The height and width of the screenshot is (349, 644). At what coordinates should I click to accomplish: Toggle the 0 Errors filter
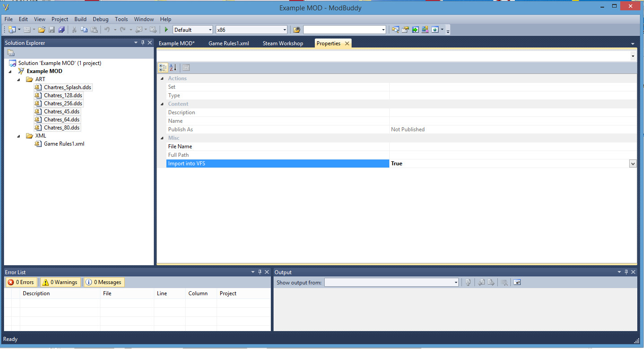[21, 282]
